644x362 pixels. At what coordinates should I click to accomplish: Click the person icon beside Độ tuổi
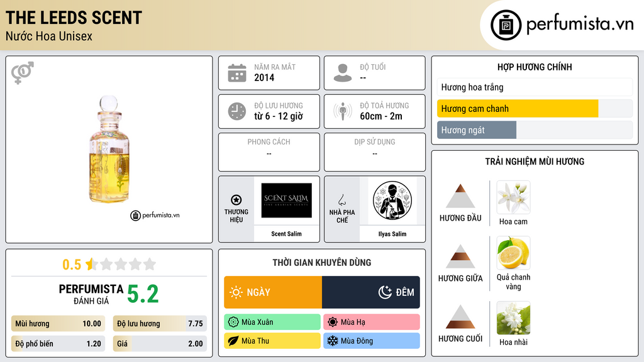coord(343,73)
